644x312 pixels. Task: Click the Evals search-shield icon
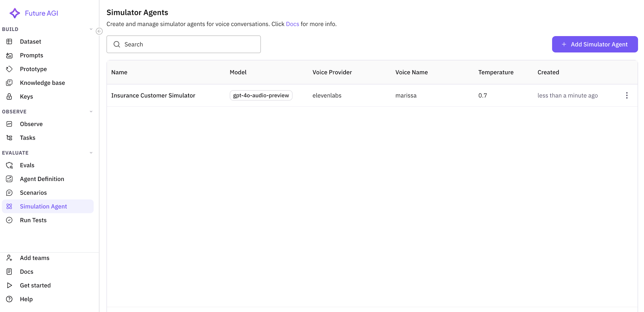(x=9, y=165)
